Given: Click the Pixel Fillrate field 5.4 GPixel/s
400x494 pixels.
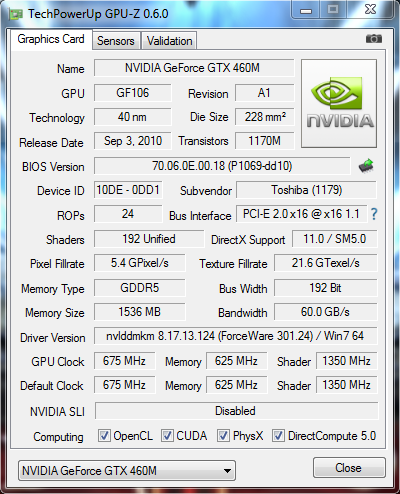Looking at the screenshot, I should click(x=140, y=263).
